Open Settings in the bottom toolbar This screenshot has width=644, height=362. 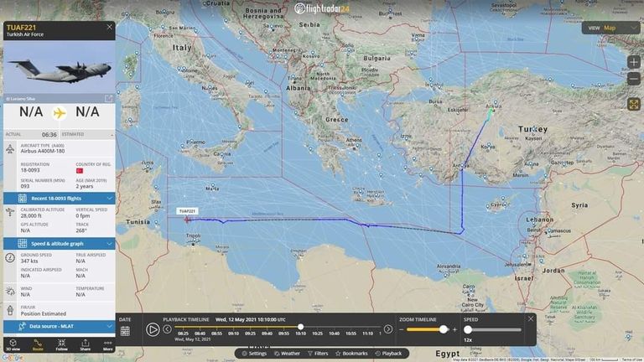[254, 354]
